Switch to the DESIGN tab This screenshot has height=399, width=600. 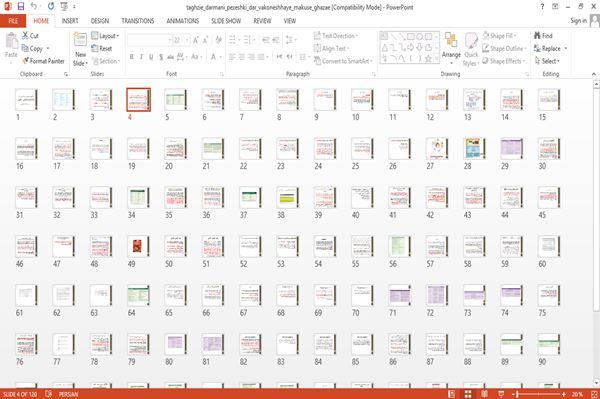[x=100, y=21]
